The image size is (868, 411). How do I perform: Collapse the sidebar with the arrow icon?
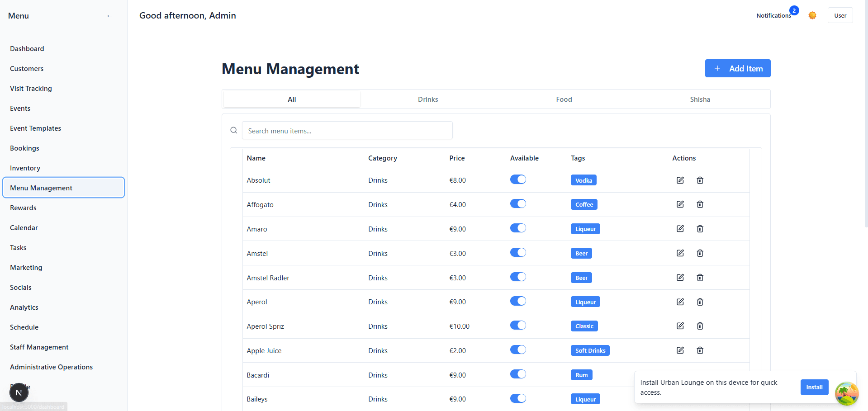tap(109, 16)
